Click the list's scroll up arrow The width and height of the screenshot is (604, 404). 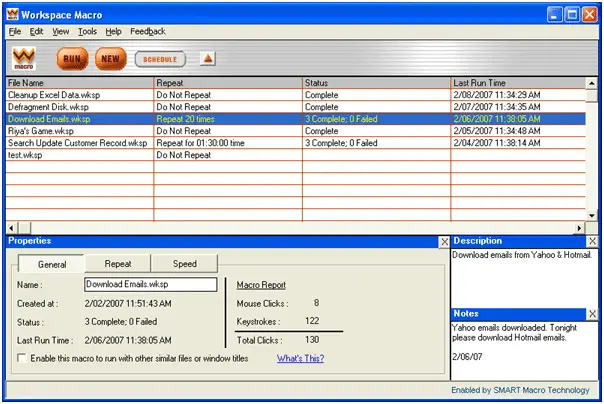click(591, 83)
